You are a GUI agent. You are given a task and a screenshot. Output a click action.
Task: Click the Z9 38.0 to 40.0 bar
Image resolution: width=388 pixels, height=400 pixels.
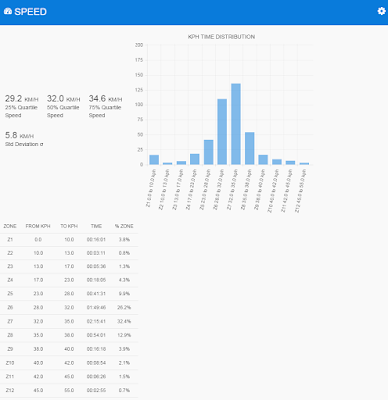click(x=263, y=160)
